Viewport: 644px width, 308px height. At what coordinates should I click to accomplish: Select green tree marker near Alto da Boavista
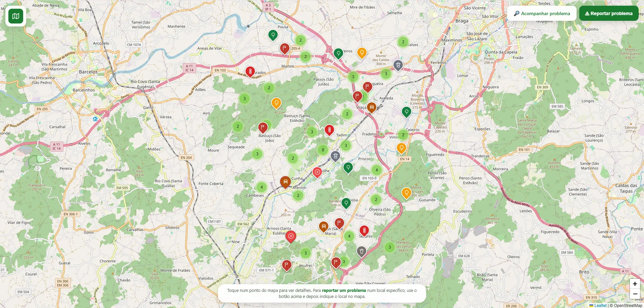pos(406,112)
